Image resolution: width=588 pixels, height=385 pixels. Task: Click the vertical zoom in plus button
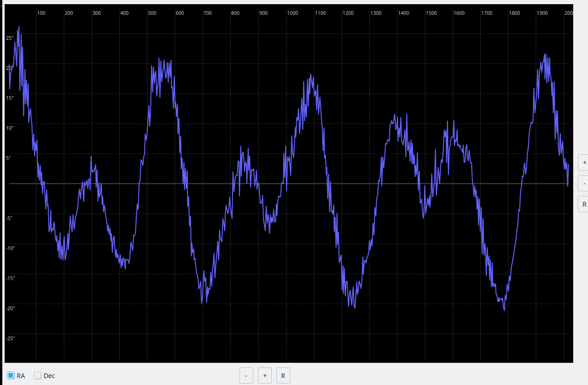[x=583, y=162]
